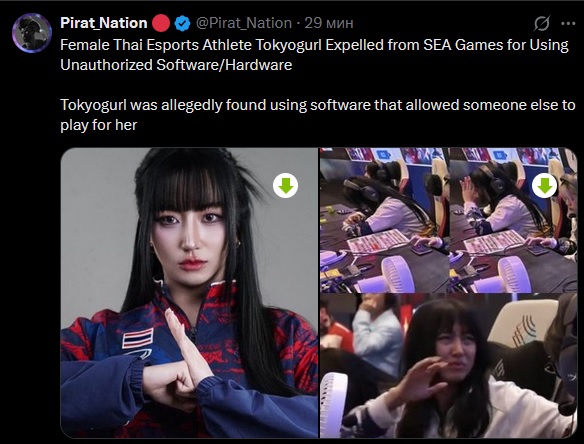Open the bottom right crying player photo
584x444 pixels.
click(x=448, y=365)
